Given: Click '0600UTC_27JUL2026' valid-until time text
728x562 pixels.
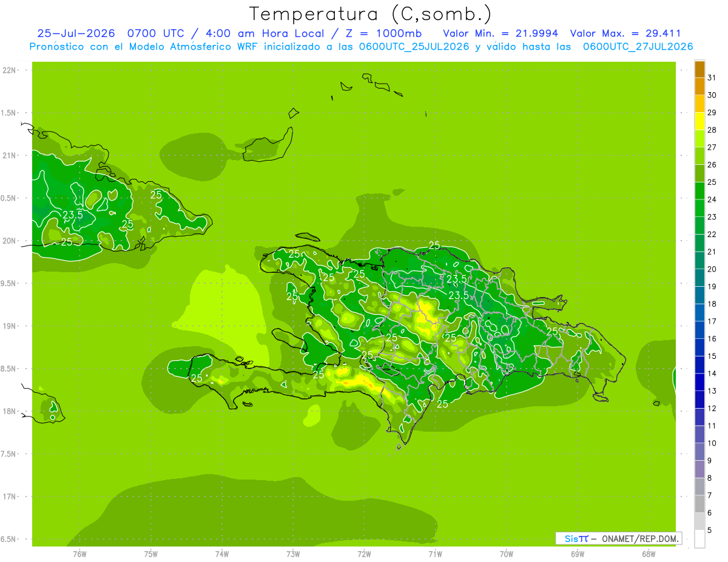Looking at the screenshot, I should coord(638,47).
